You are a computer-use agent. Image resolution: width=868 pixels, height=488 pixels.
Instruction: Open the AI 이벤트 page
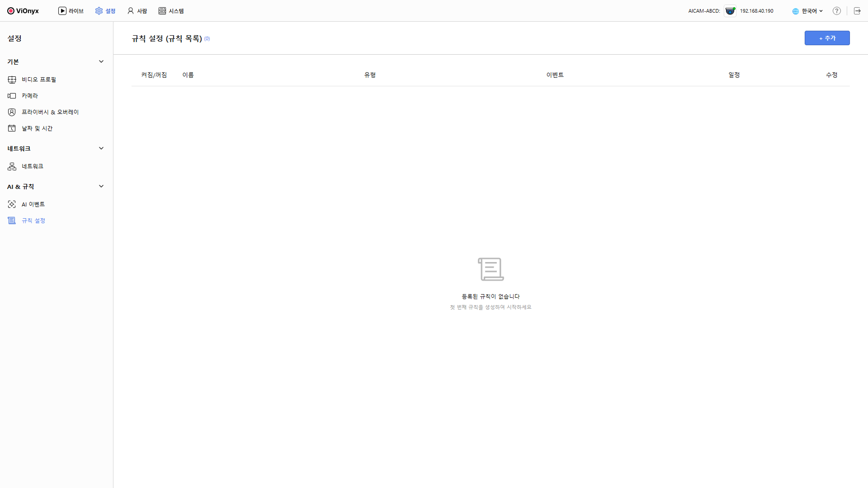click(33, 204)
